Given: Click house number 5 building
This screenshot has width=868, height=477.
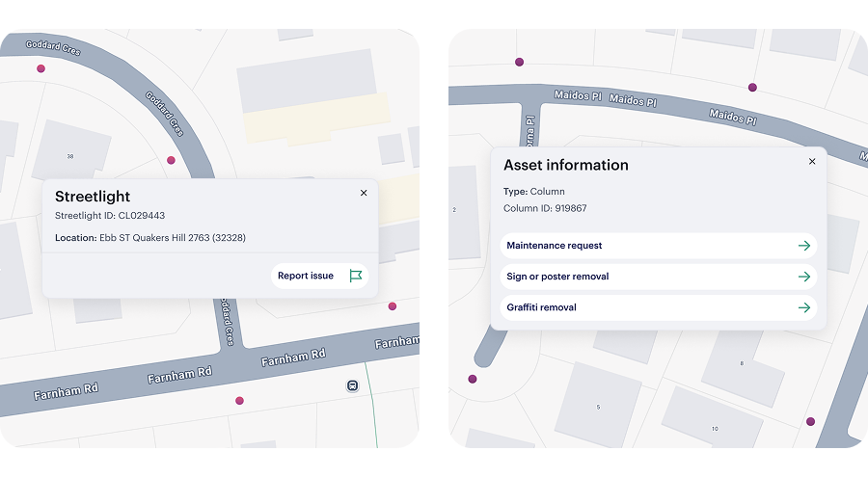Looking at the screenshot, I should 598,407.
